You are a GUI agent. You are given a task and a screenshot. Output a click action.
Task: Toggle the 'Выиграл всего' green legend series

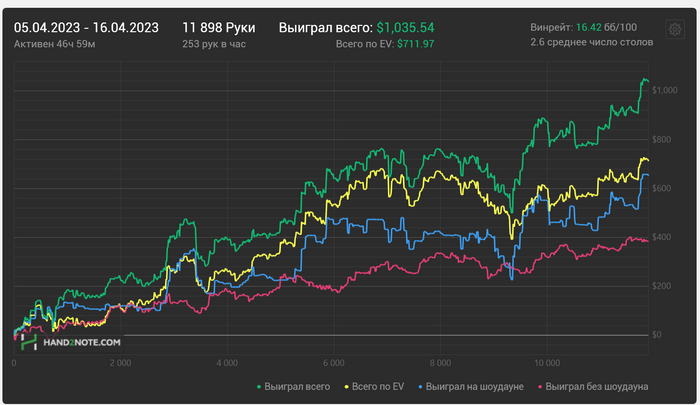pyautogui.click(x=293, y=387)
